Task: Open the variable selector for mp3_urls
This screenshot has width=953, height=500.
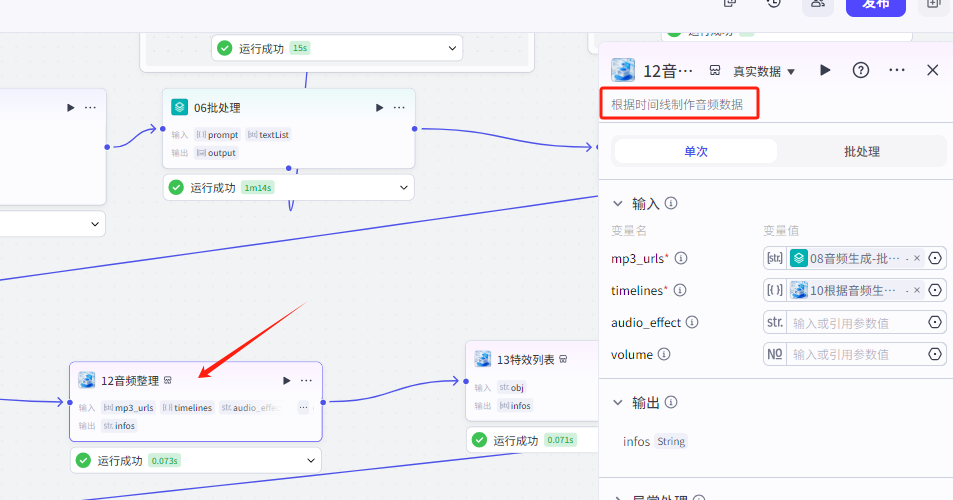Action: point(935,258)
